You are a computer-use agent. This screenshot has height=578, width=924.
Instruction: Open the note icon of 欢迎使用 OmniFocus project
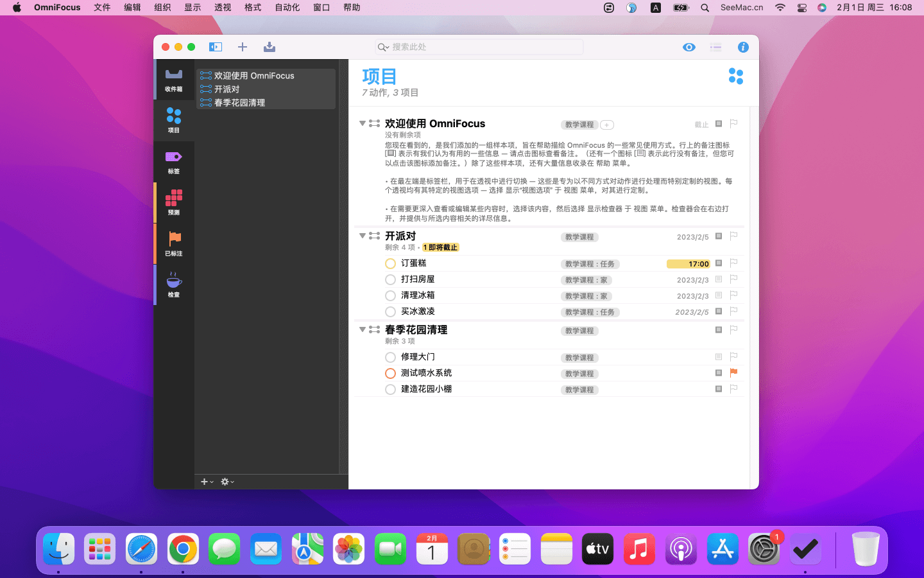tap(719, 124)
